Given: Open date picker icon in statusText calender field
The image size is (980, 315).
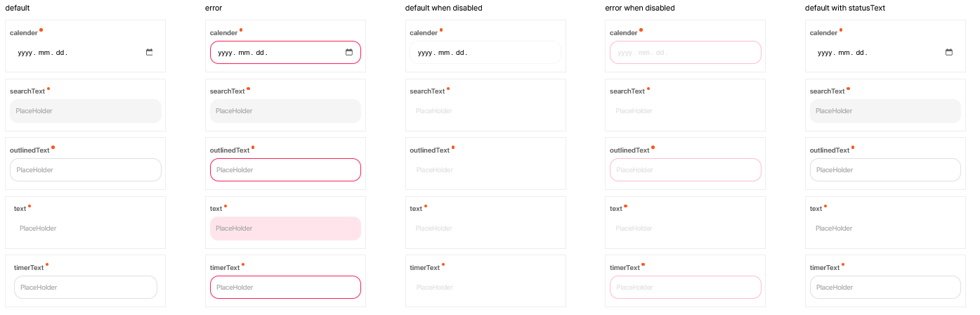Looking at the screenshot, I should (x=949, y=52).
